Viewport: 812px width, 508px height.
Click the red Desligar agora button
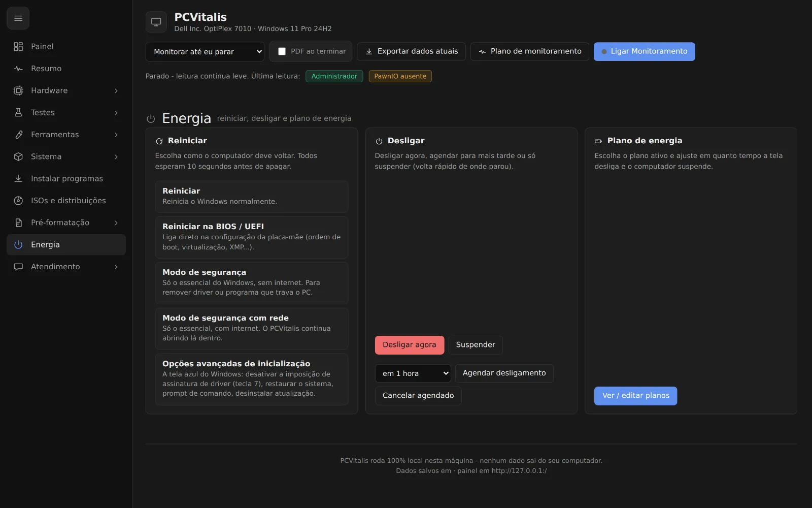click(410, 345)
